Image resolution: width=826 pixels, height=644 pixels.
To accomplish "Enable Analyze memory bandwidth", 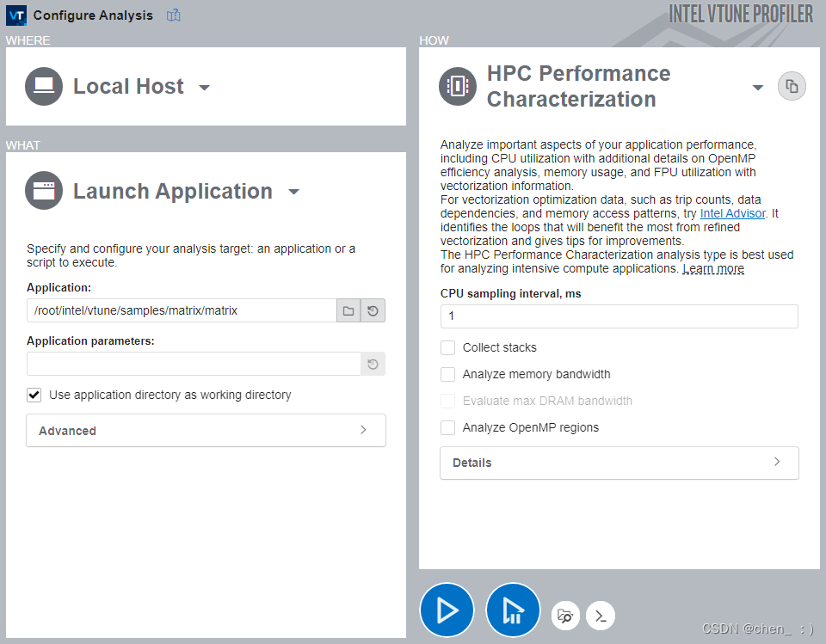I will [447, 374].
